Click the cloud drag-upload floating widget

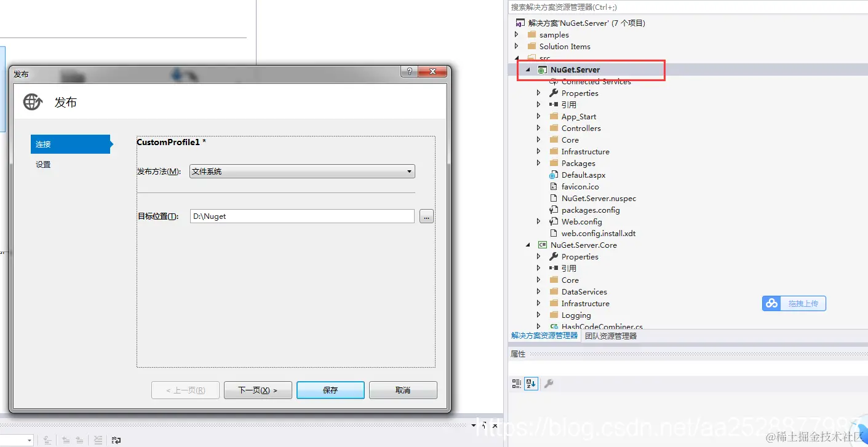click(794, 303)
